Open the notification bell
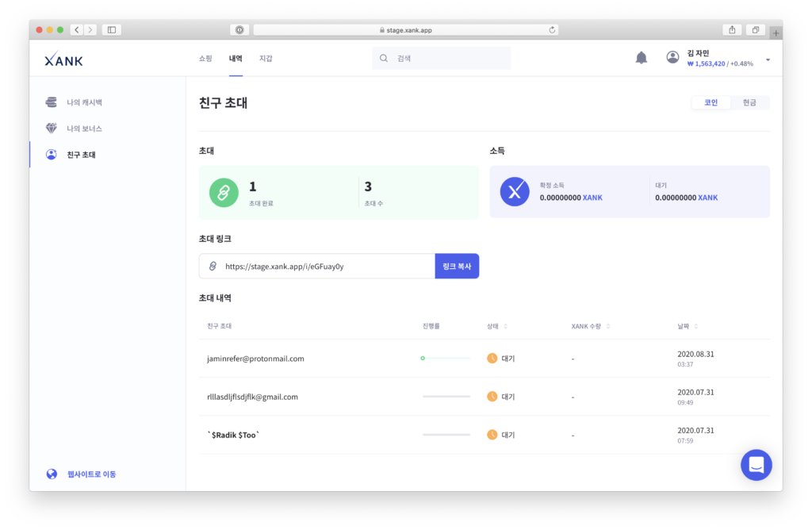 coord(641,57)
